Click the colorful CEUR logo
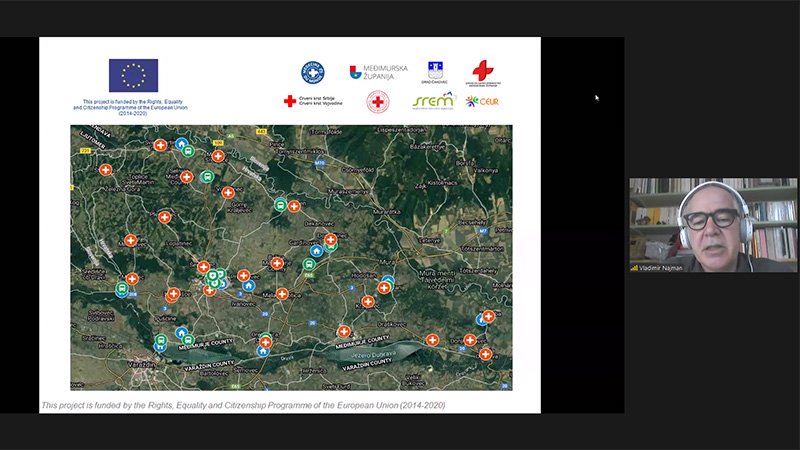Image resolution: width=800 pixels, height=450 pixels. click(482, 102)
